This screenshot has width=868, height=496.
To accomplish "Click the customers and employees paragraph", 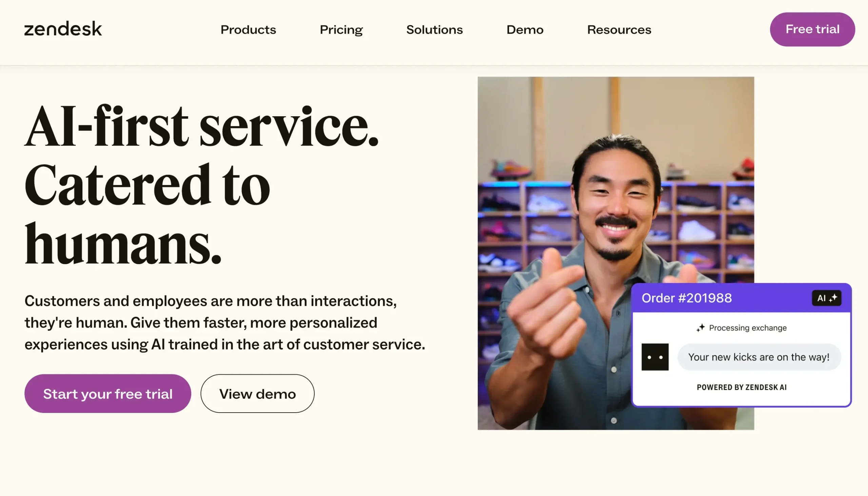I will click(225, 322).
